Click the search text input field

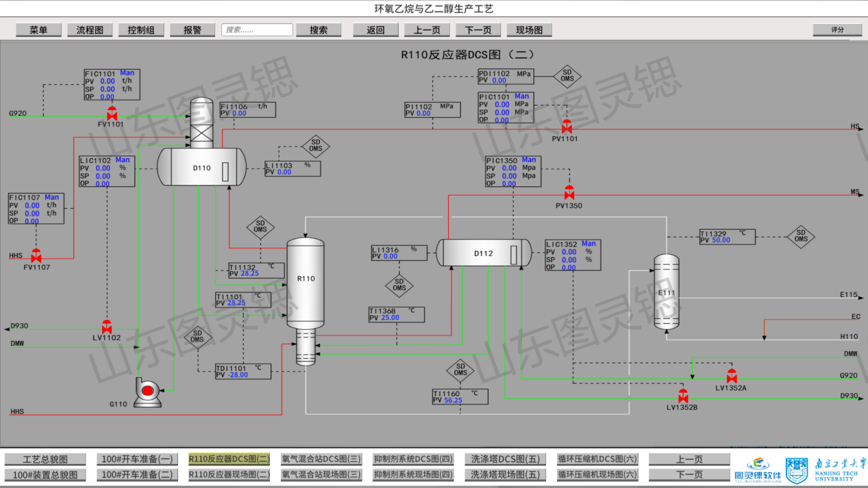pyautogui.click(x=257, y=30)
